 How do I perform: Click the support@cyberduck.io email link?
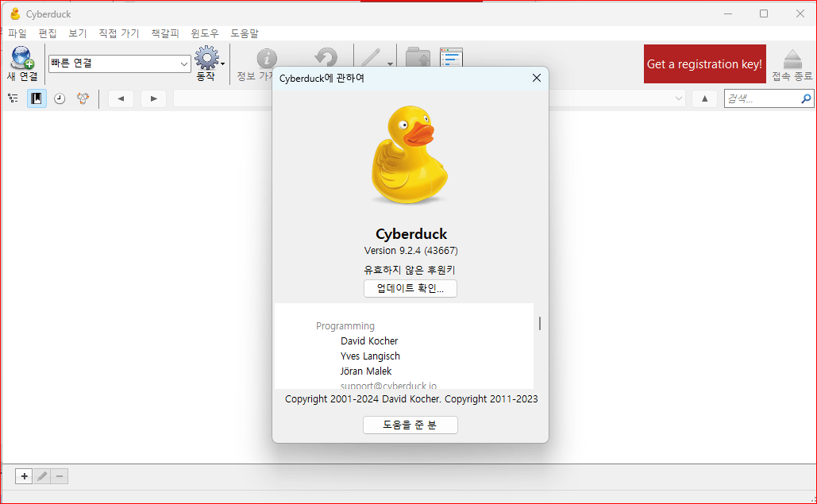click(388, 386)
